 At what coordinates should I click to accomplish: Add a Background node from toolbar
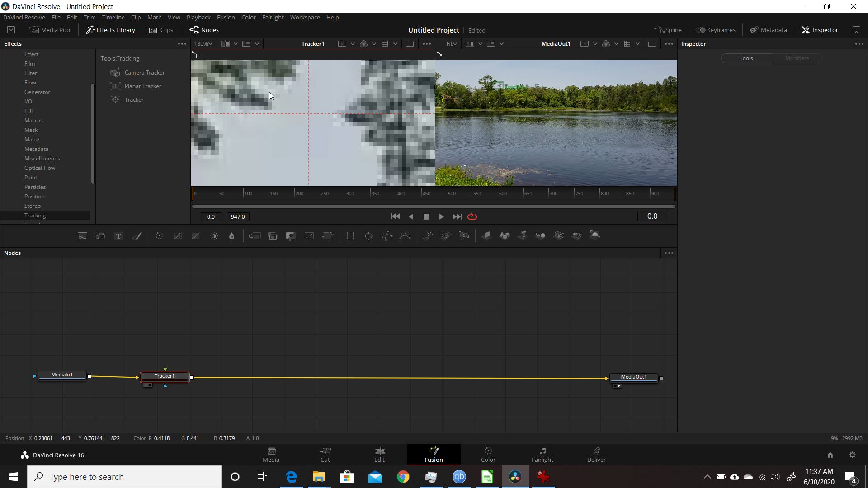pyautogui.click(x=82, y=236)
